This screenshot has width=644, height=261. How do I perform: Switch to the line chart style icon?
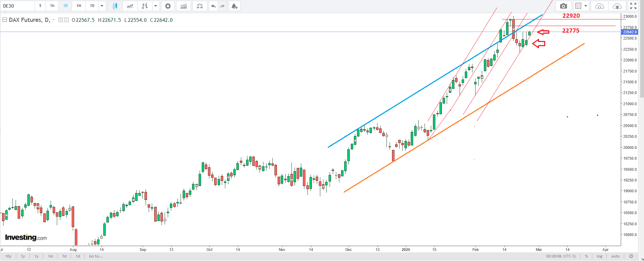(130, 6)
